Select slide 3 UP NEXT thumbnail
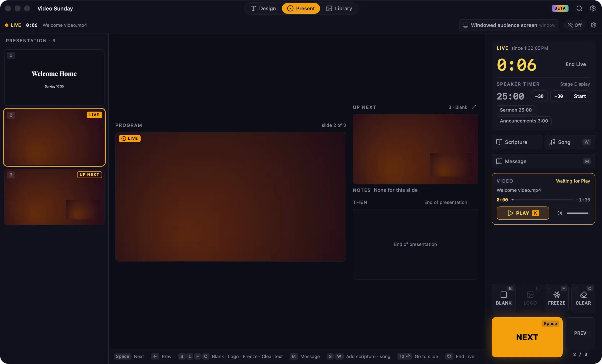The image size is (602, 364). click(54, 197)
